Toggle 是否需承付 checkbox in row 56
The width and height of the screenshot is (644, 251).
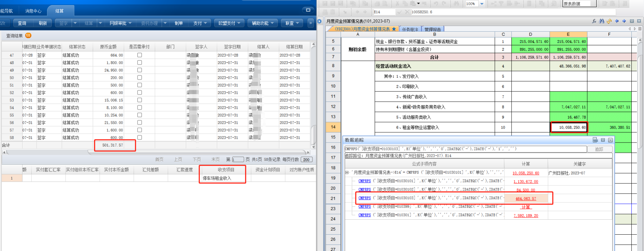pos(140,122)
